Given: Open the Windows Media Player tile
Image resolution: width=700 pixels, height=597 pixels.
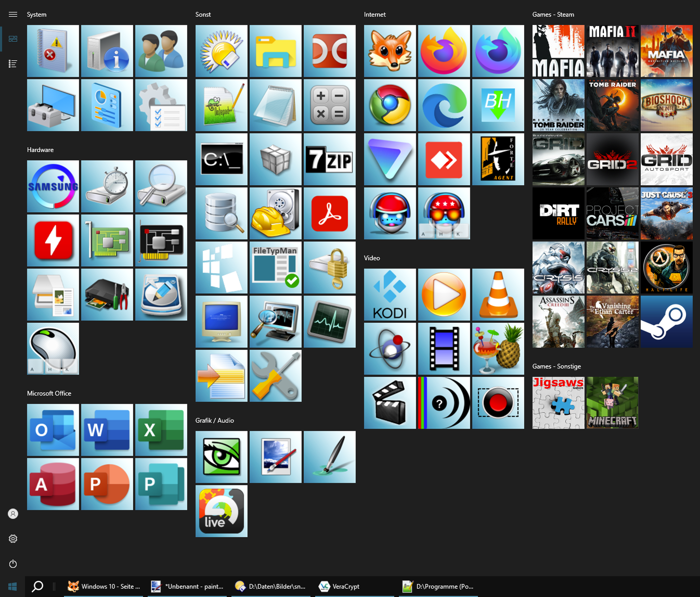Looking at the screenshot, I should point(444,295).
